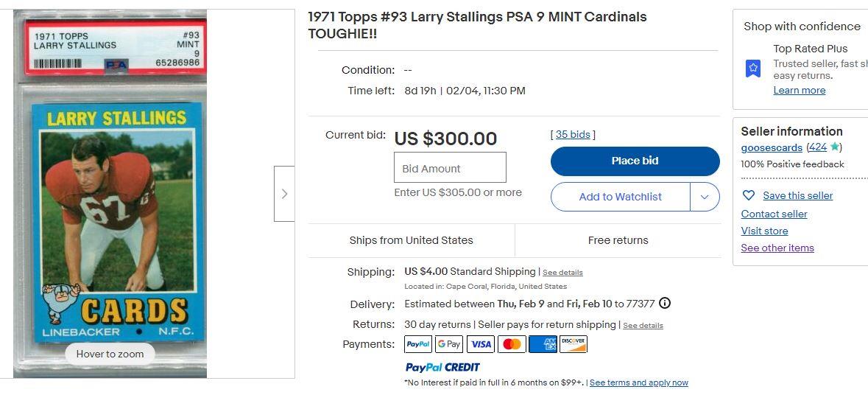Screen dimensions: 868x395
Task: Click the Larry Stallings card thumbnail
Action: 110,194
